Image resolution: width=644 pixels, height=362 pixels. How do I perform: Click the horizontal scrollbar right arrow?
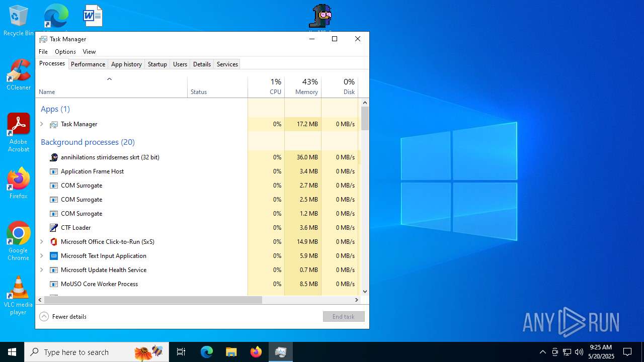357,300
